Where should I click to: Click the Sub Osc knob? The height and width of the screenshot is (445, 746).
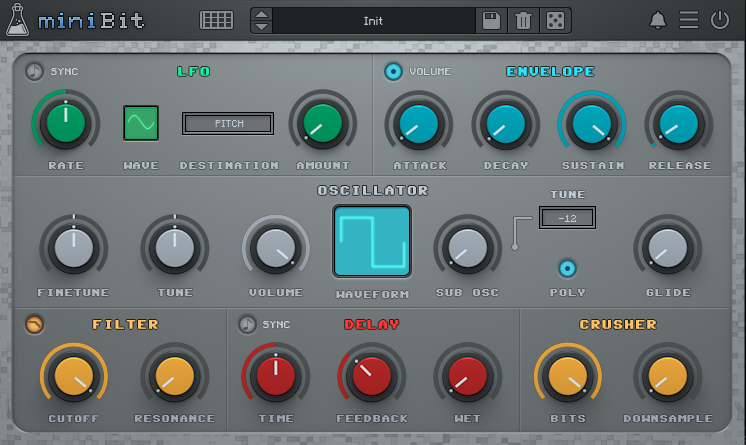tap(468, 248)
